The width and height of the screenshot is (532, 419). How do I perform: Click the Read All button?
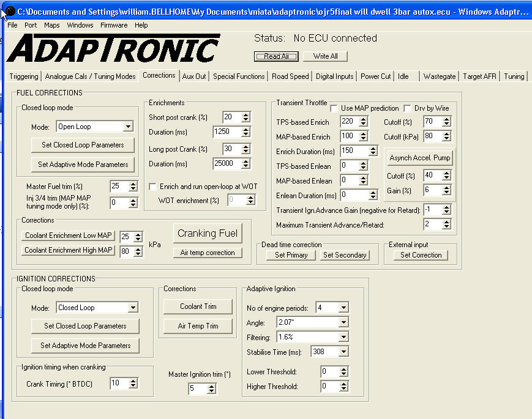coord(276,56)
